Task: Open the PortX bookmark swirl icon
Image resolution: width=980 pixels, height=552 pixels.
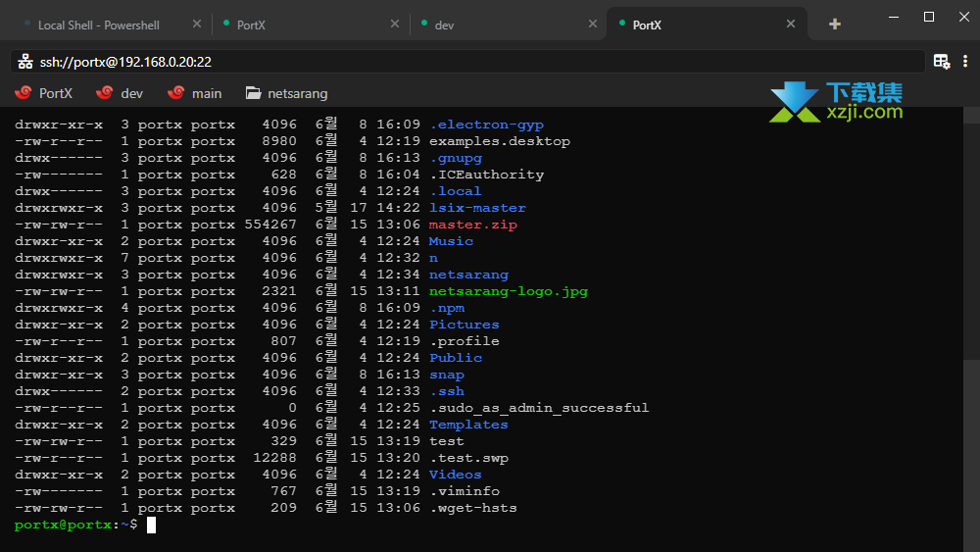Action: [x=24, y=93]
